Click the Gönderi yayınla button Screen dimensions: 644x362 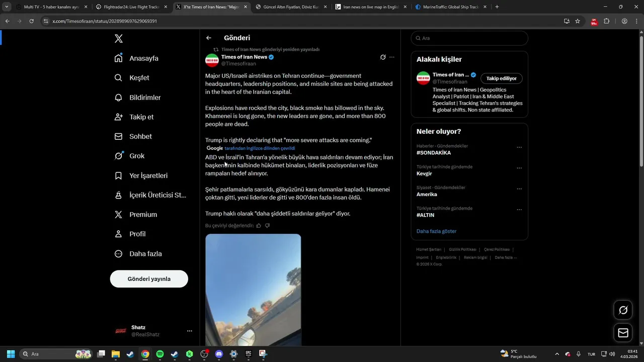tap(149, 279)
